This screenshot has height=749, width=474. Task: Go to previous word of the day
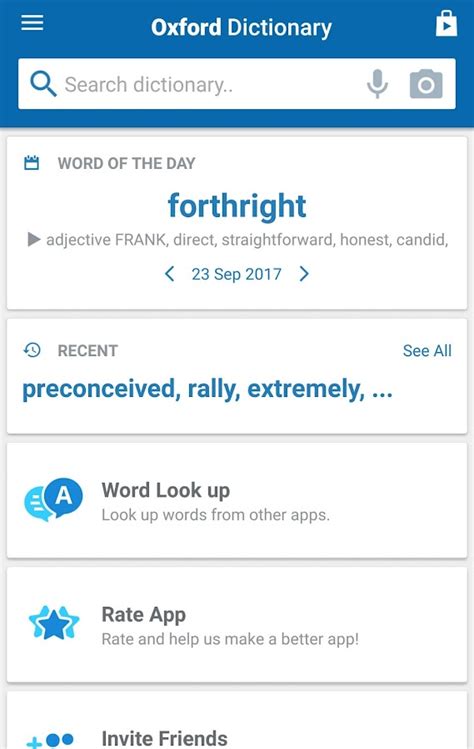coord(169,274)
